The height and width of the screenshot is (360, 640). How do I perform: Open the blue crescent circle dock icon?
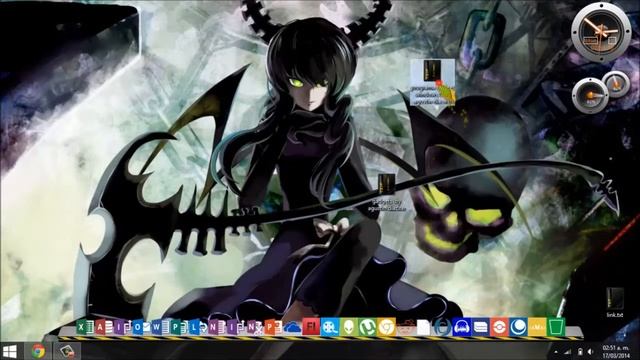pyautogui.click(x=518, y=327)
